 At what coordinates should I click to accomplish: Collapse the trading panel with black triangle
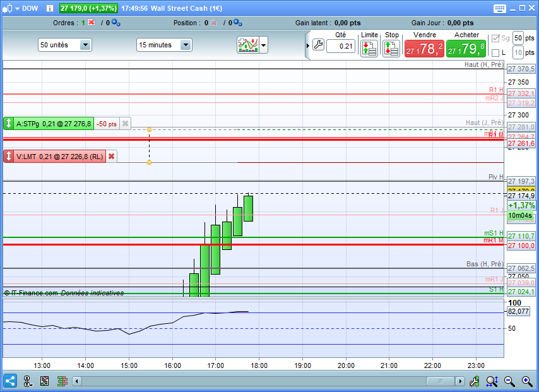point(308,45)
